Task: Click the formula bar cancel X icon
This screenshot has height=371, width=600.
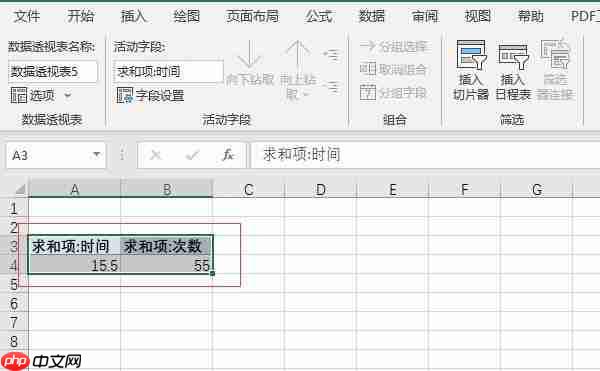Action: coord(156,155)
